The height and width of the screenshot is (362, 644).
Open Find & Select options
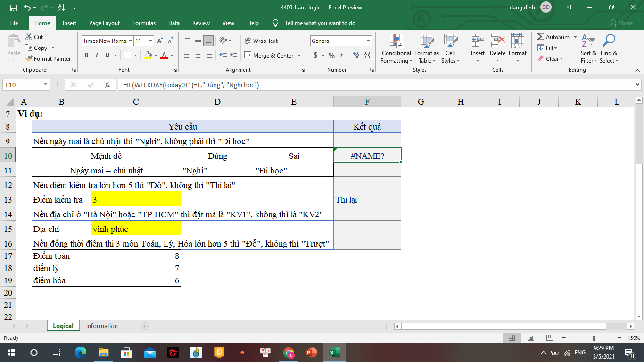tap(609, 49)
